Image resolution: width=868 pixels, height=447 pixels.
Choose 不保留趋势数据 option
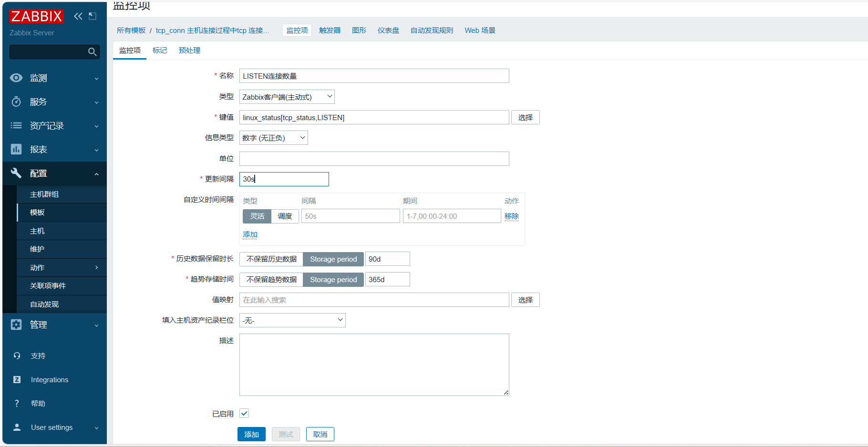(x=271, y=280)
